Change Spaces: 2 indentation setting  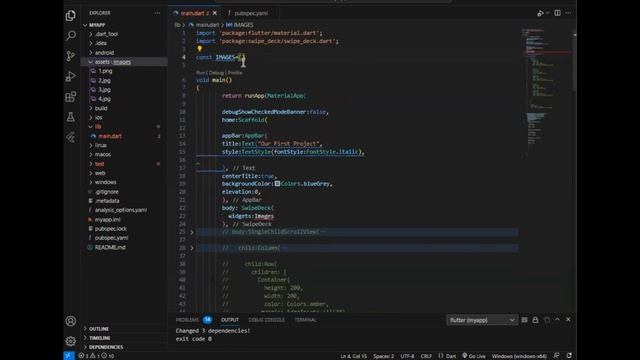pos(383,356)
